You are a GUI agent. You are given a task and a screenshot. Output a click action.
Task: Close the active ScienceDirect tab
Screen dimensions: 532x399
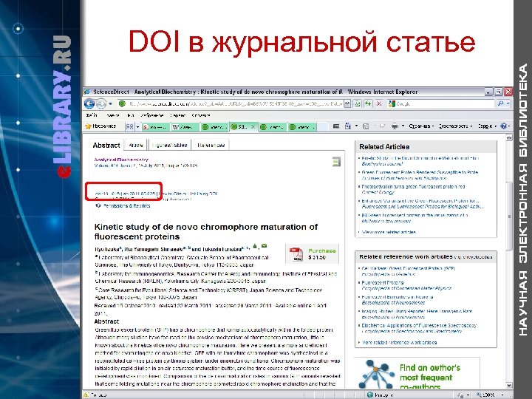[253, 126]
